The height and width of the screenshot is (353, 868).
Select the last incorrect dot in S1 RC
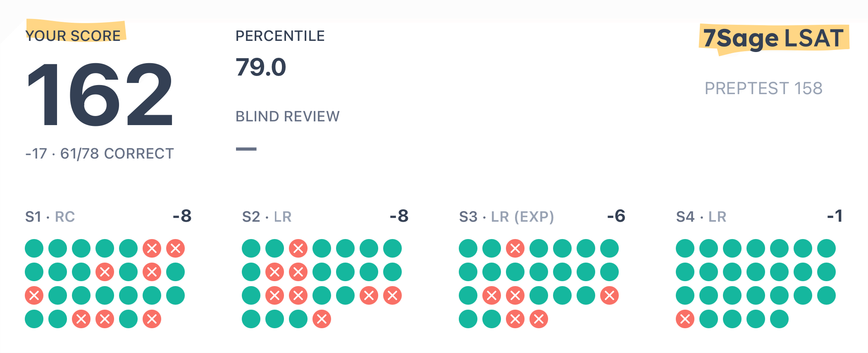coord(152,319)
